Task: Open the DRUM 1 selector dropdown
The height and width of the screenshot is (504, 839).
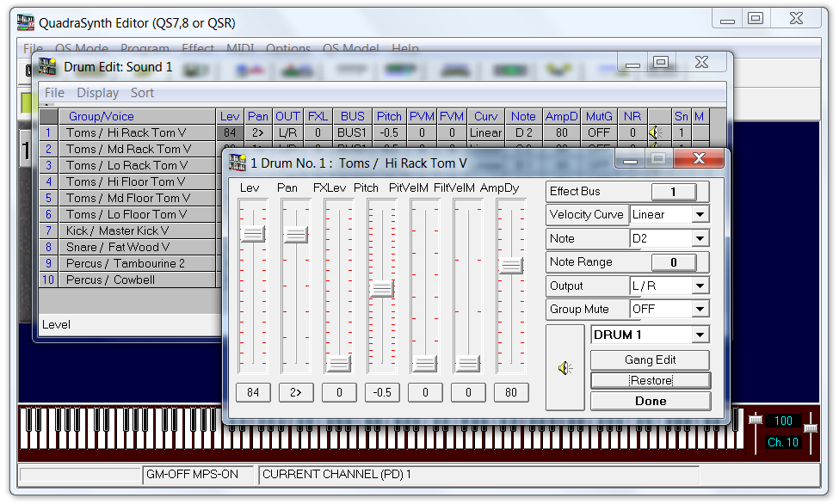Action: 700,335
